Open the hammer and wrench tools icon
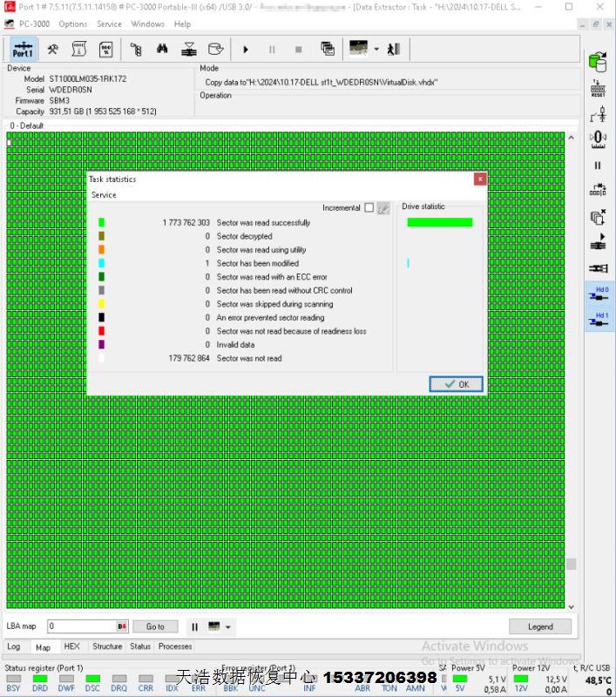 52,50
